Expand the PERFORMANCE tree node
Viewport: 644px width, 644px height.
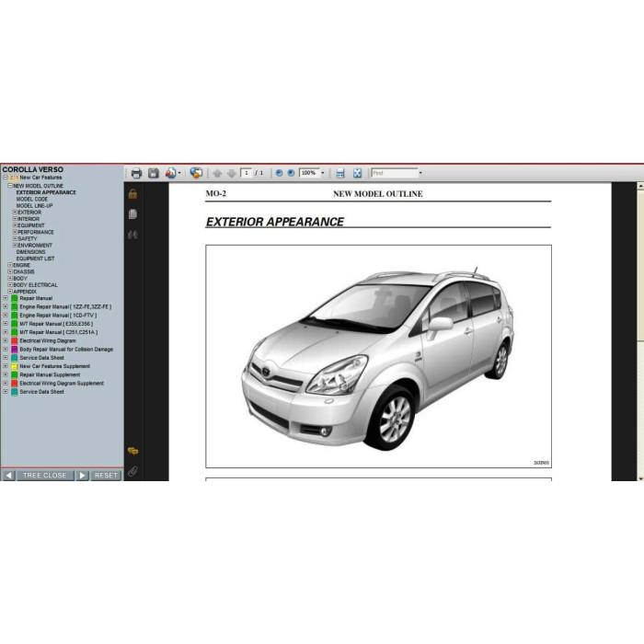(x=15, y=232)
